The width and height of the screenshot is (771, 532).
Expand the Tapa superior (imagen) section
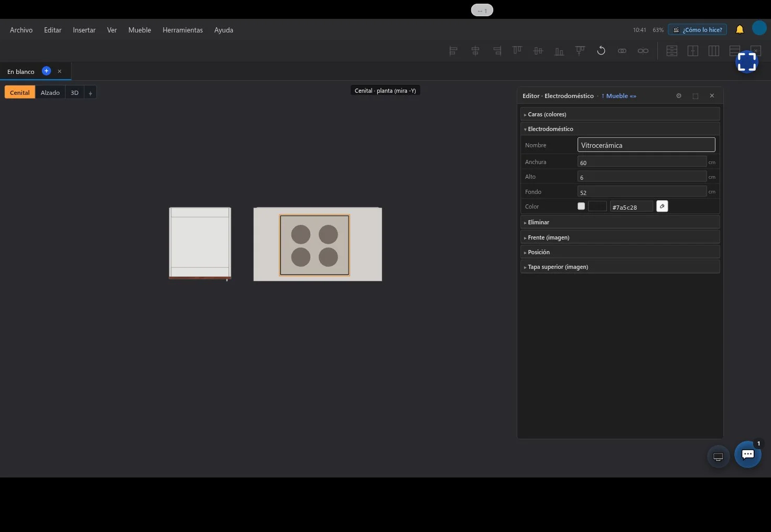pyautogui.click(x=620, y=267)
